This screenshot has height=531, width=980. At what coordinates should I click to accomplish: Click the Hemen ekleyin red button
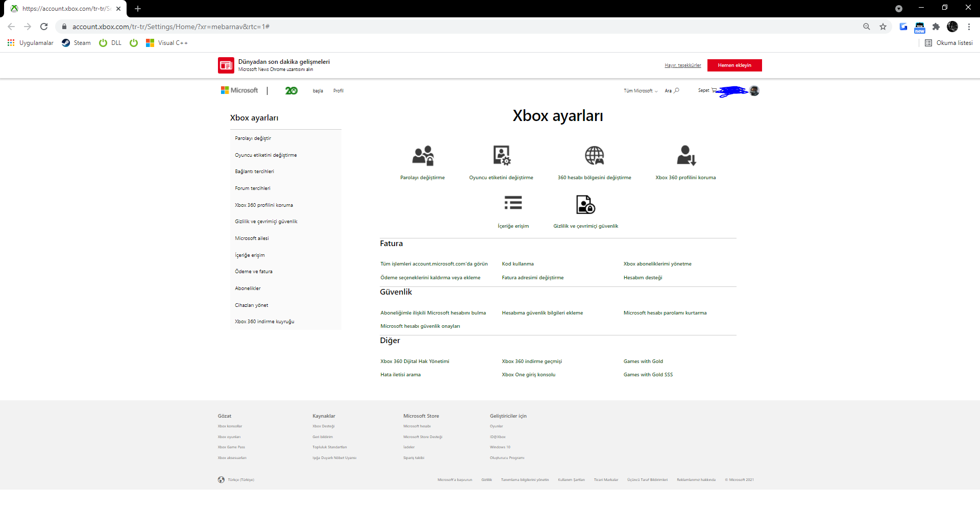(x=734, y=65)
